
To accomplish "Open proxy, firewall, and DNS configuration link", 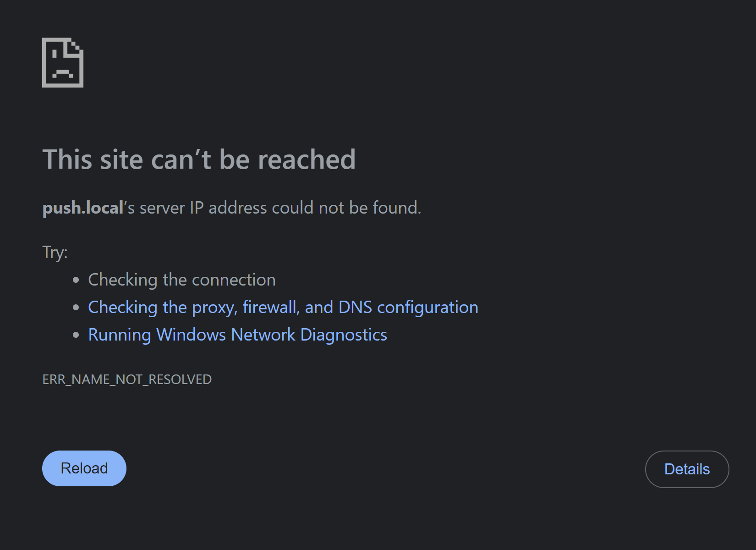I will click(283, 308).
